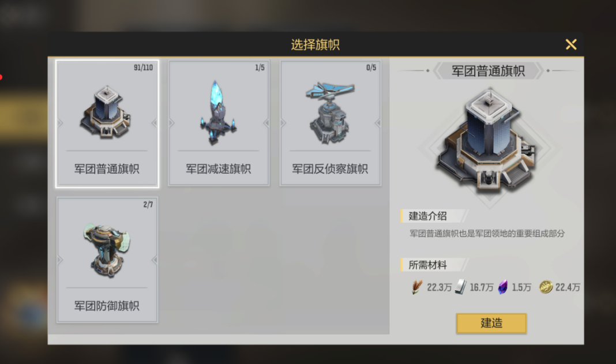Click the 建造介绍 section header
Viewport: 616px width, 364px height.
pyautogui.click(x=427, y=216)
